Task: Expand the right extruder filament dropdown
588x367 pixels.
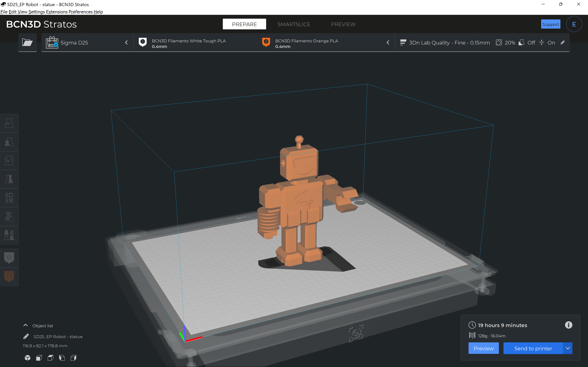Action: 388,42
